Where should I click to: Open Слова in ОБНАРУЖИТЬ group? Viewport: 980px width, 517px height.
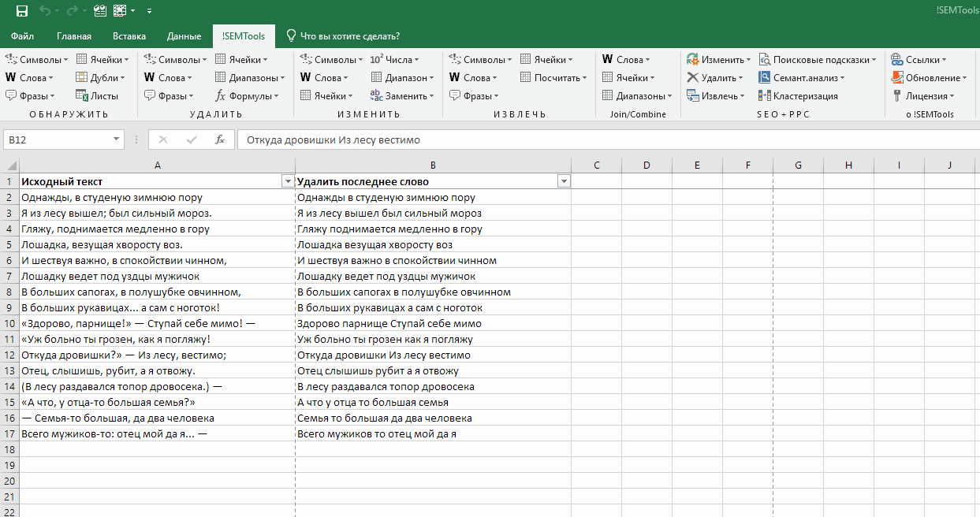coord(29,77)
